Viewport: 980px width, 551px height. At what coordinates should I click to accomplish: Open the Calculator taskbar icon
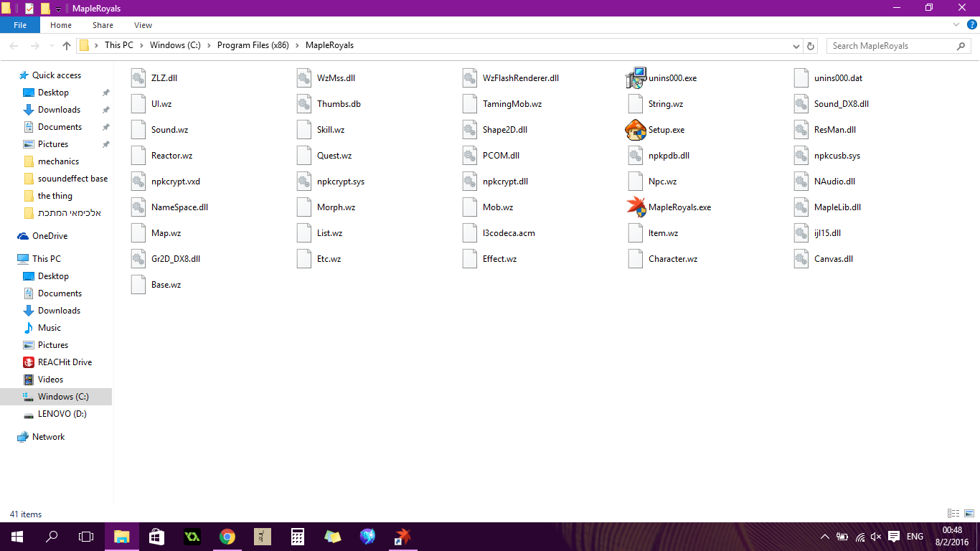[x=298, y=537]
